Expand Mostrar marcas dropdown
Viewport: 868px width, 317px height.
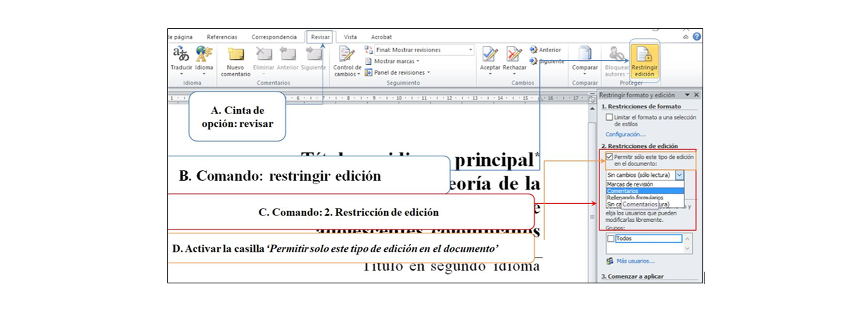tap(418, 62)
